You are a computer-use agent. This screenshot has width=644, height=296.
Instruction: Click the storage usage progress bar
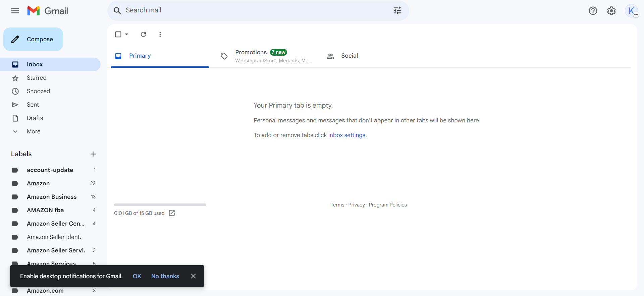[x=160, y=204]
